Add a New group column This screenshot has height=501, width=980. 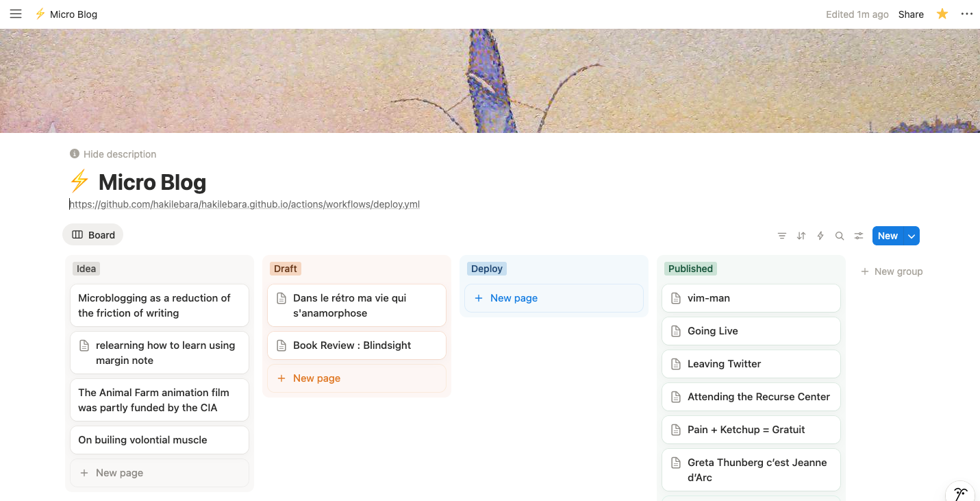coord(892,271)
